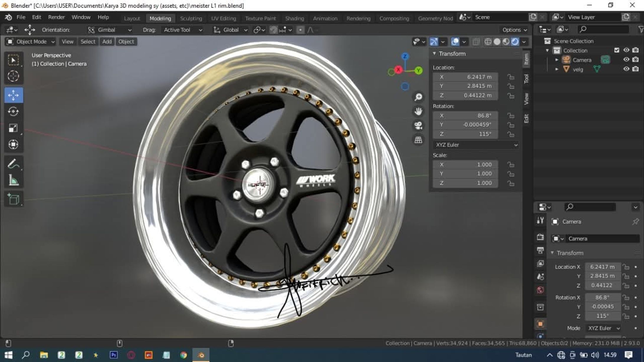Pin the Camera properties context
The width and height of the screenshot is (644, 362).
coord(635,222)
